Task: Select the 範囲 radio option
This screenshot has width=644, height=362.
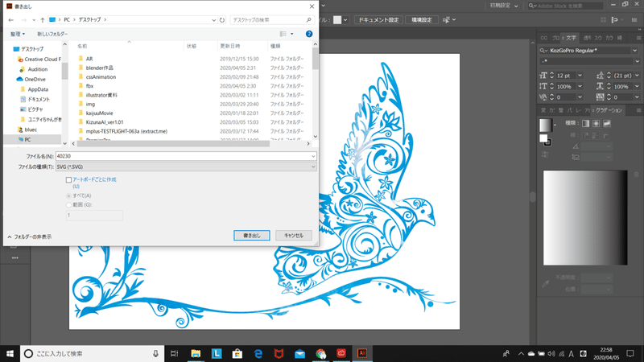Action: coord(68,205)
